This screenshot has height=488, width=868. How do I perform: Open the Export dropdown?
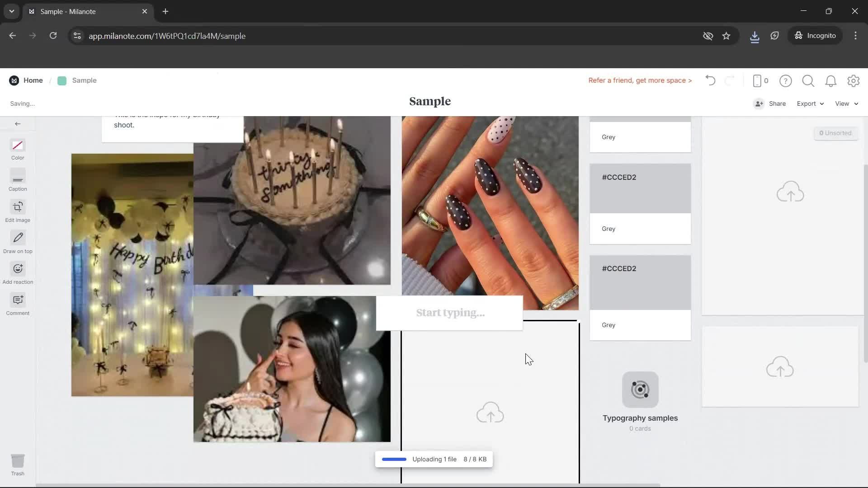[809, 103]
